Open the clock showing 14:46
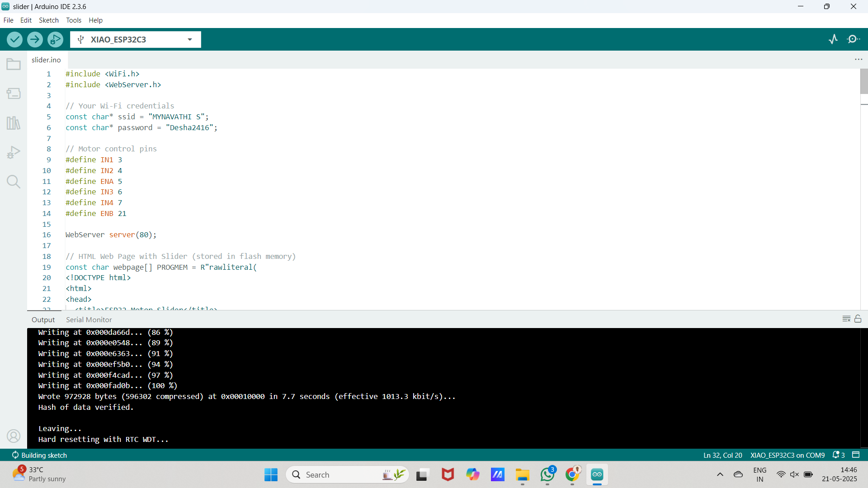The image size is (868, 488). pos(840,474)
